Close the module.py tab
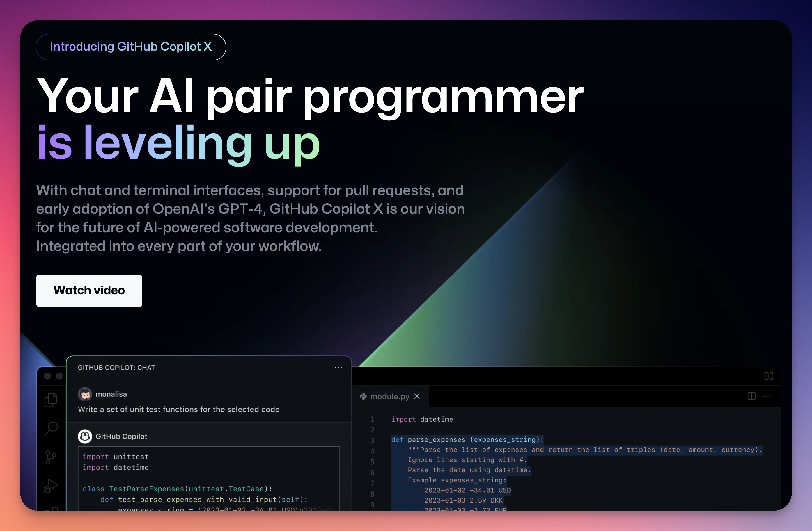Viewport: 812px width, 531px height. [x=417, y=396]
